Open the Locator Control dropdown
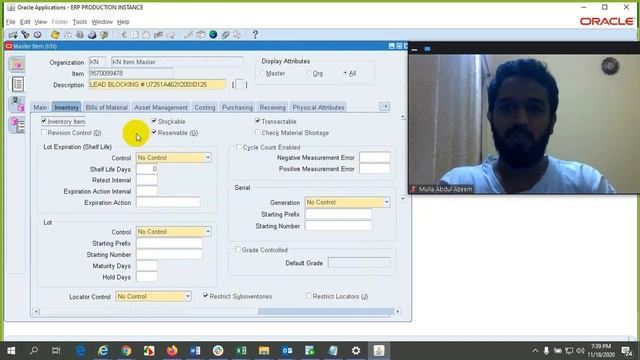The width and height of the screenshot is (640, 360). [x=188, y=296]
